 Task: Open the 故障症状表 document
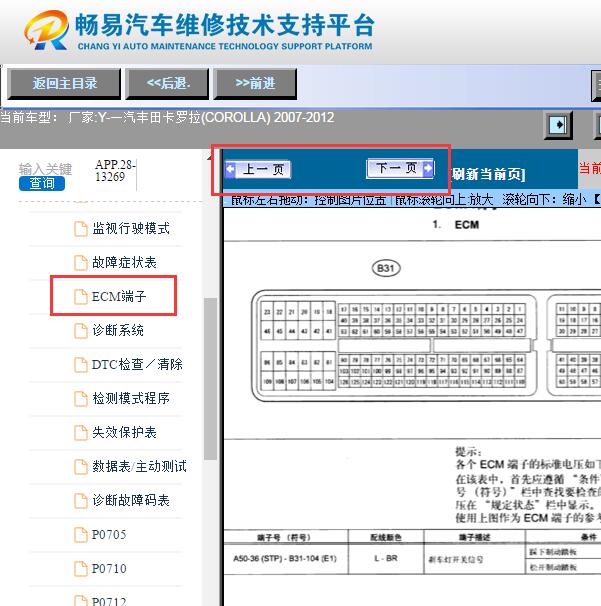pyautogui.click(x=124, y=262)
